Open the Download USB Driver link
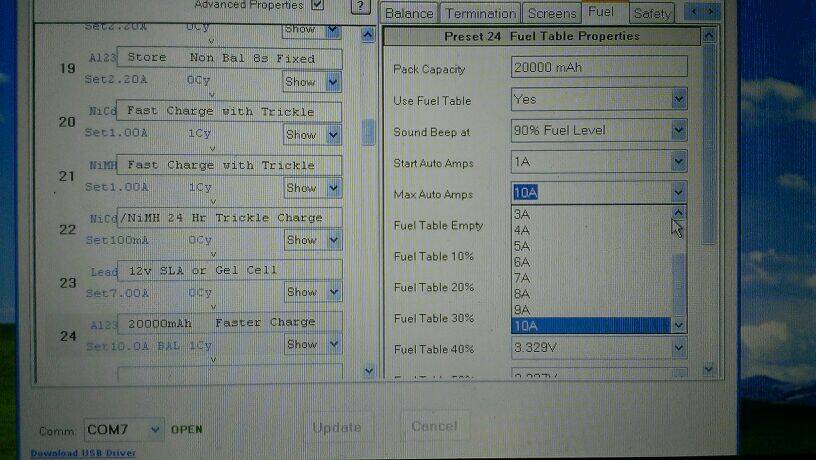The width and height of the screenshot is (816, 460). [x=83, y=453]
